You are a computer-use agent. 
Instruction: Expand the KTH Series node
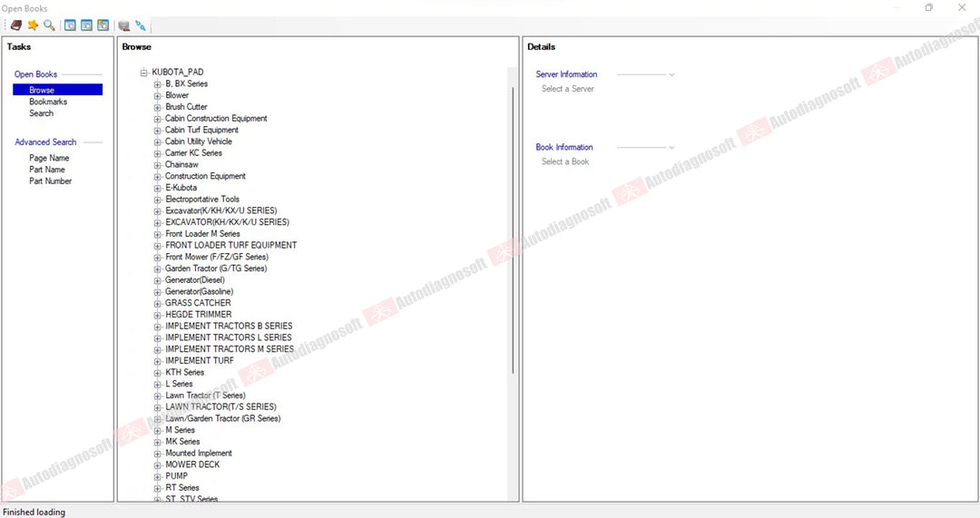click(x=158, y=373)
